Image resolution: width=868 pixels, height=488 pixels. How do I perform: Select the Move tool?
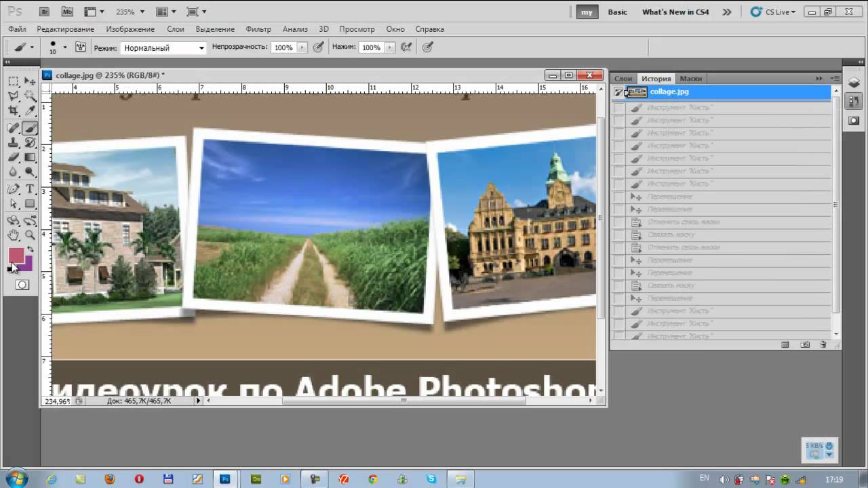coord(30,81)
